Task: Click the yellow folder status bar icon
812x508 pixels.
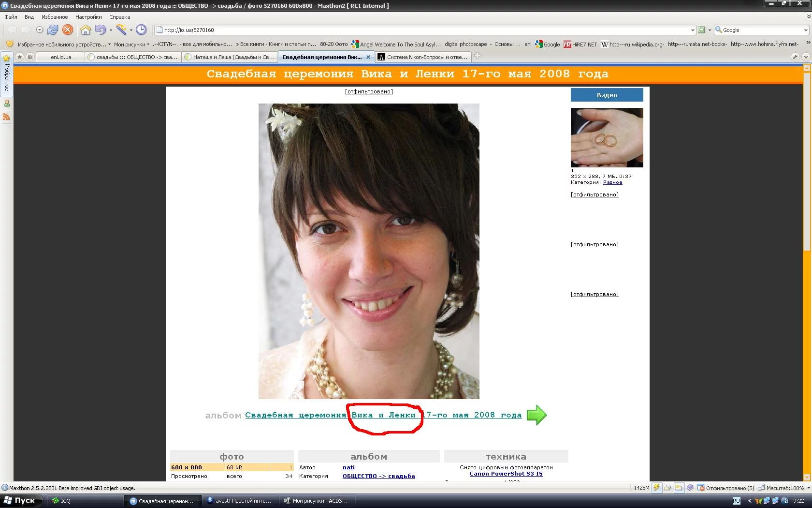Action: pos(679,488)
